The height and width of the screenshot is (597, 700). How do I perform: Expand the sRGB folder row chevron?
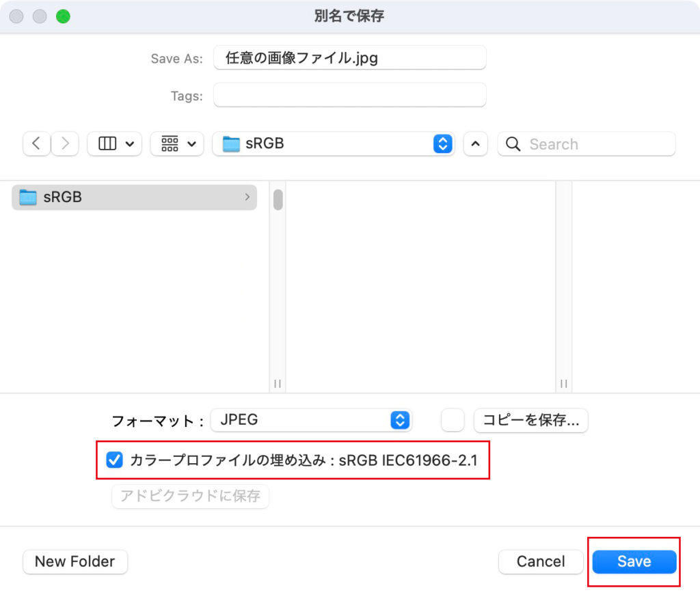click(247, 197)
